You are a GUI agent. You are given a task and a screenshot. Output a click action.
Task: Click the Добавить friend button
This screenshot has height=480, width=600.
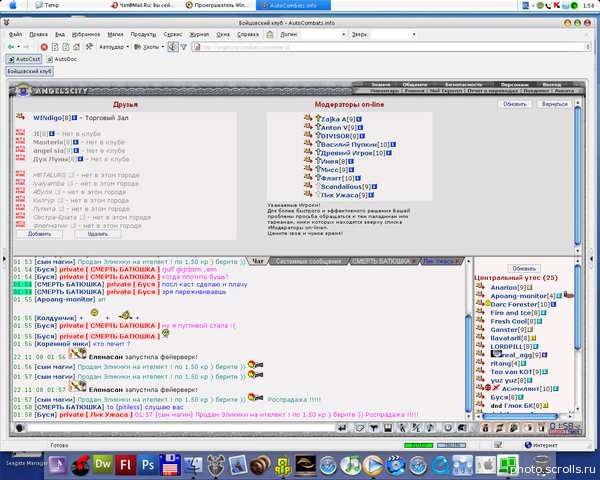(39, 234)
